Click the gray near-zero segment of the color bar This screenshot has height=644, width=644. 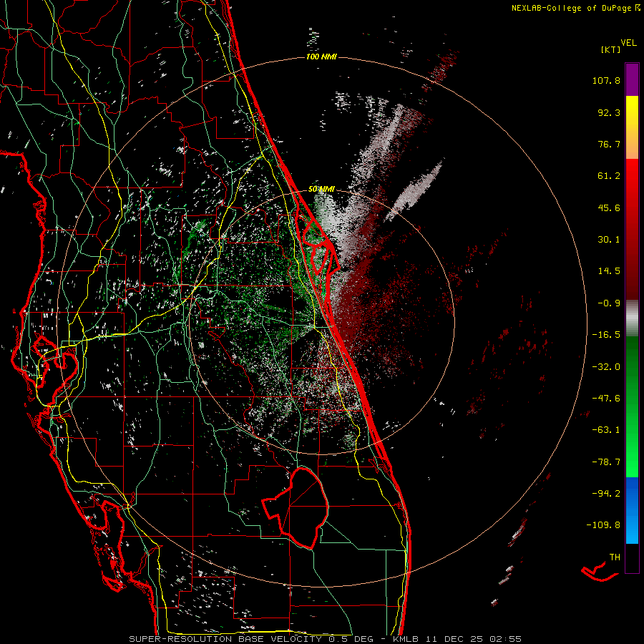pyautogui.click(x=632, y=318)
